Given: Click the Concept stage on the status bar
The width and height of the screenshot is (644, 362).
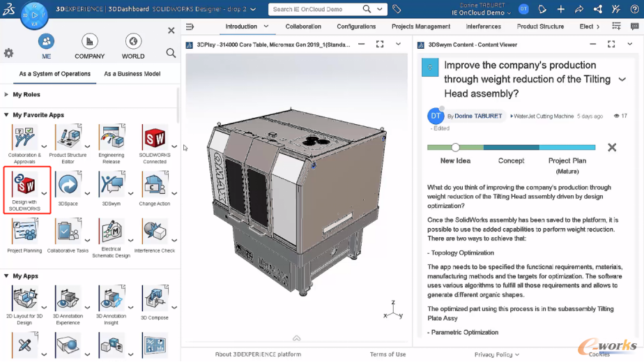Looking at the screenshot, I should tap(512, 147).
